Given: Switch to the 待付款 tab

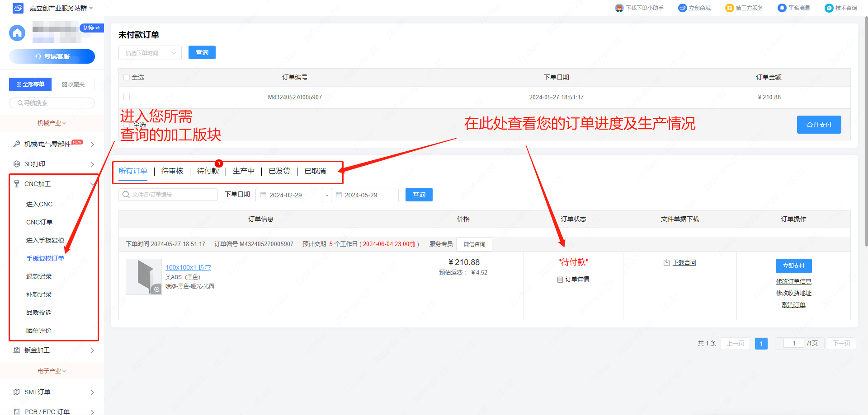Looking at the screenshot, I should [208, 171].
